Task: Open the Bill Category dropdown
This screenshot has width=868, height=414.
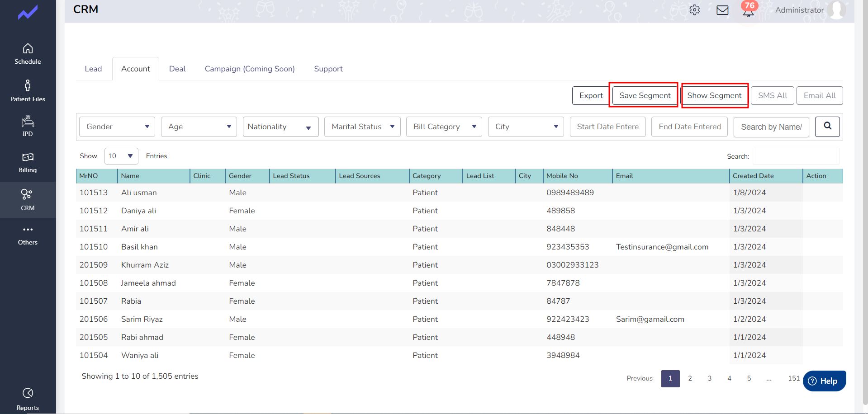Action: pyautogui.click(x=444, y=127)
